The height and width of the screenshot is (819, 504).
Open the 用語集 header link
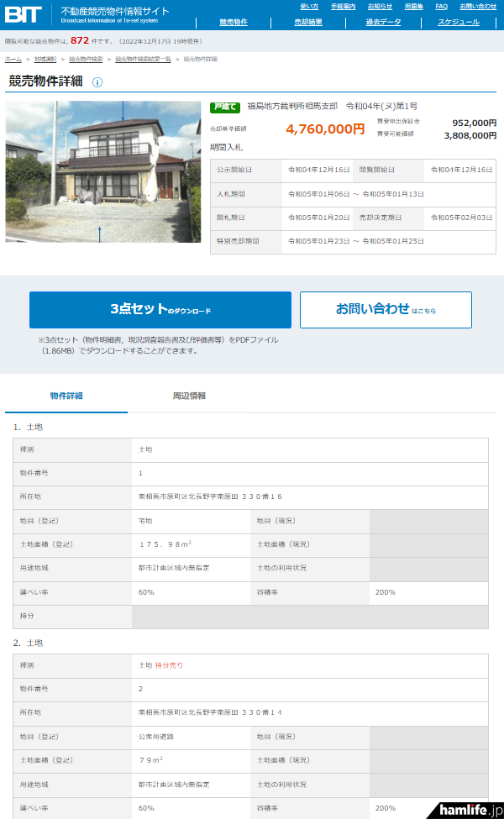(x=413, y=7)
